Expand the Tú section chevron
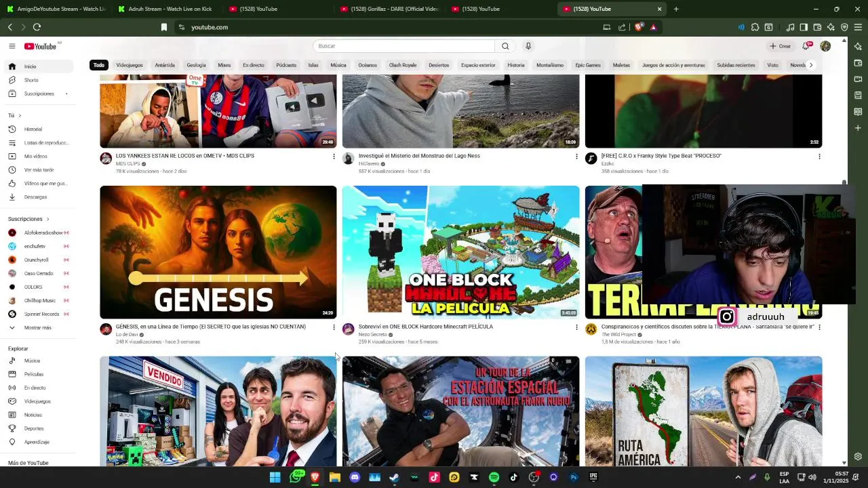The height and width of the screenshot is (488, 868). point(20,115)
